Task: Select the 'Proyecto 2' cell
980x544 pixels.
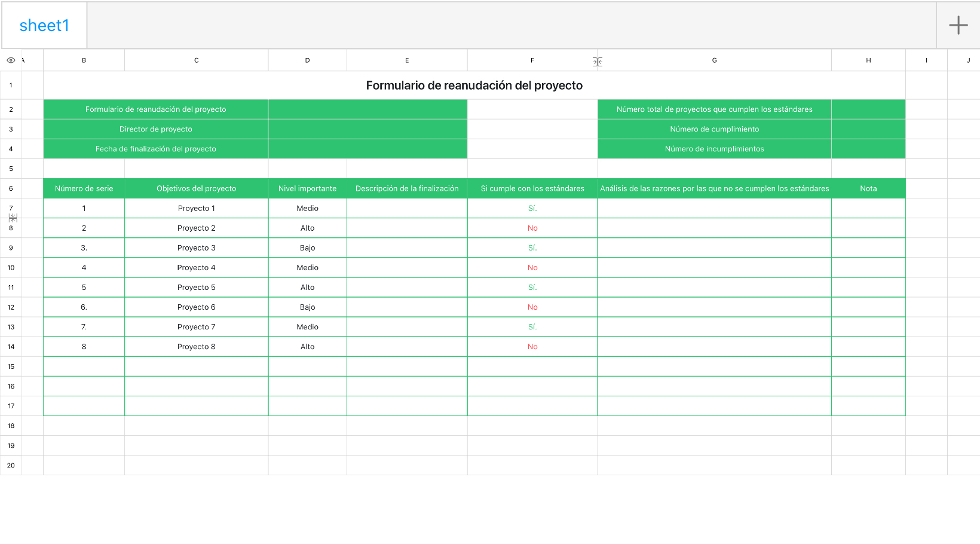Action: (x=197, y=228)
